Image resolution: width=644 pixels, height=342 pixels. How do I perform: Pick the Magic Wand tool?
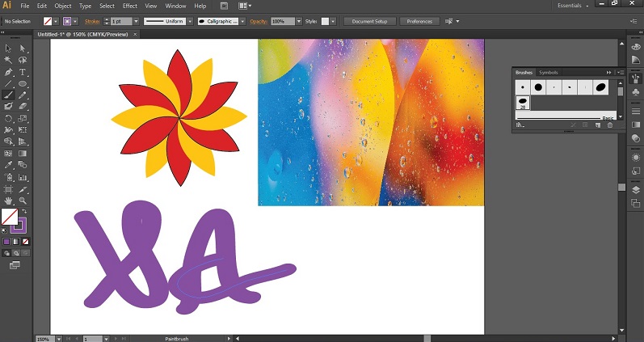tap(8, 61)
